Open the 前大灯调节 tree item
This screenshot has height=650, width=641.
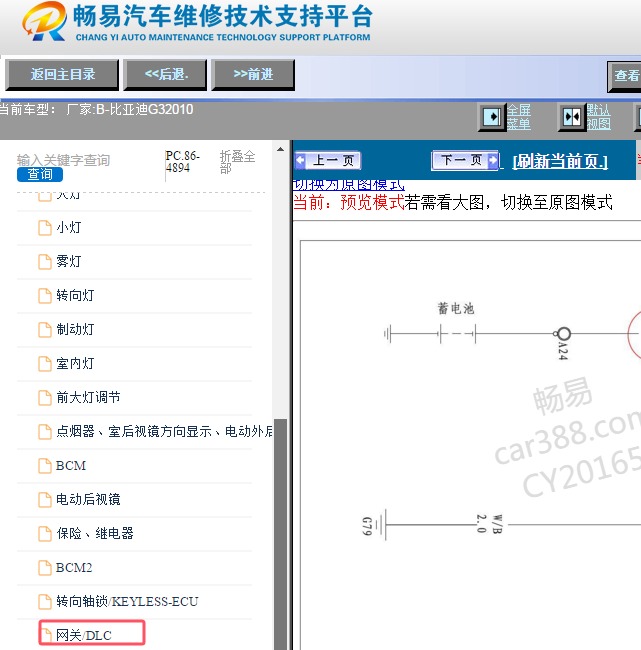click(88, 398)
